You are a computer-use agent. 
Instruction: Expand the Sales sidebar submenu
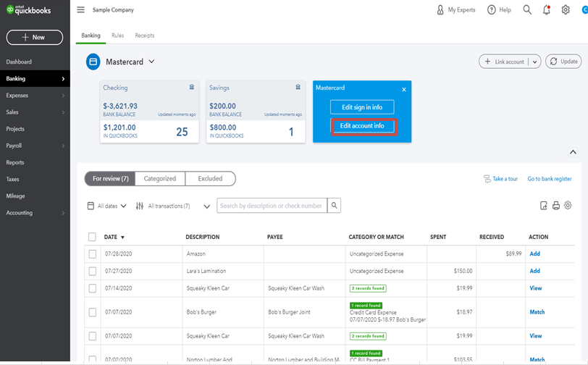pos(63,112)
